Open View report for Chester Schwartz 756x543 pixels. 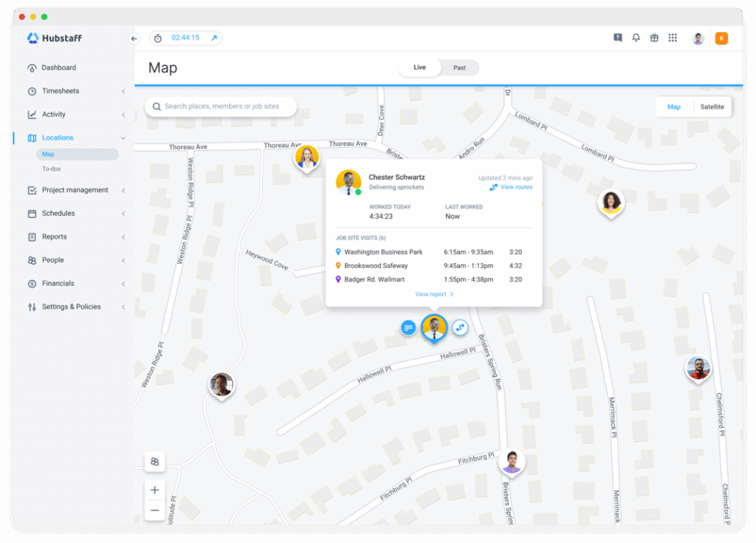tap(433, 293)
